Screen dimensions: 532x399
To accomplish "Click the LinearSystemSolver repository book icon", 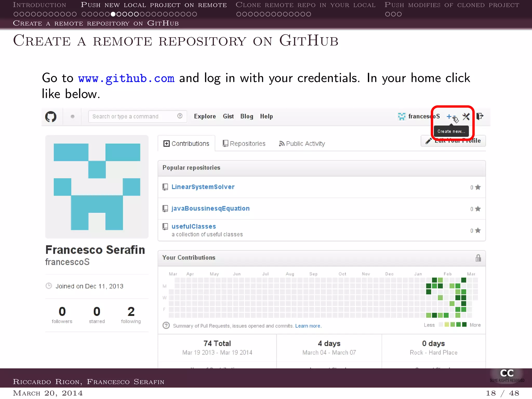I will (165, 187).
